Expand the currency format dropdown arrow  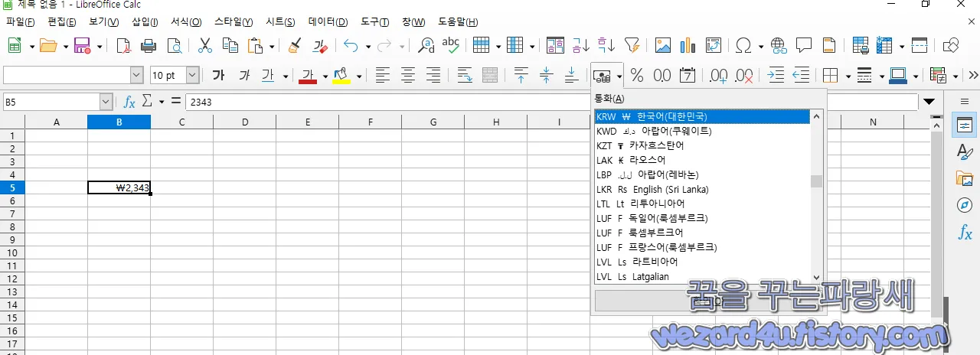pos(619,75)
